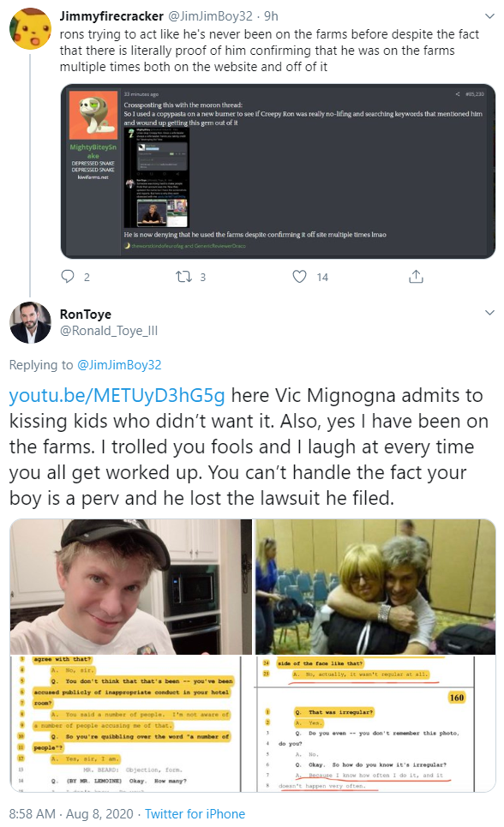Image resolution: width=504 pixels, height=827 pixels.
Task: Open the share icon under the tweet
Action: [x=416, y=276]
